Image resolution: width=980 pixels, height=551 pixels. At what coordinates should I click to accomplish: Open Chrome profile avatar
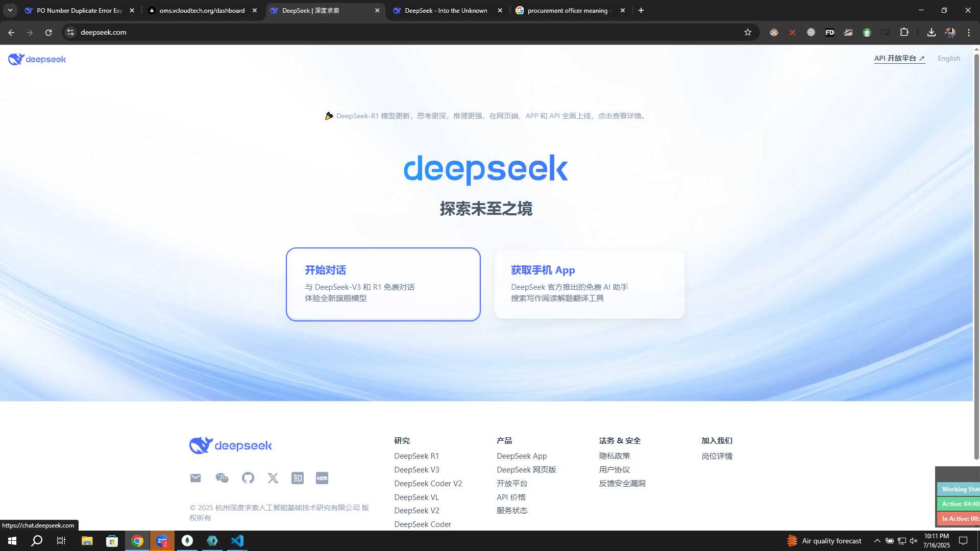pyautogui.click(x=950, y=32)
